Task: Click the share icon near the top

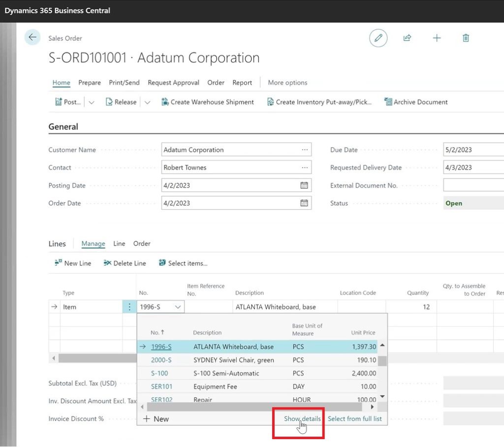Action: [408, 38]
